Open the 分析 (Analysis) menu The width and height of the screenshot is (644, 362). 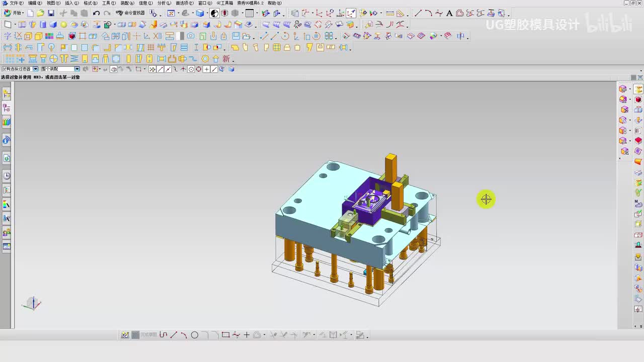click(165, 3)
